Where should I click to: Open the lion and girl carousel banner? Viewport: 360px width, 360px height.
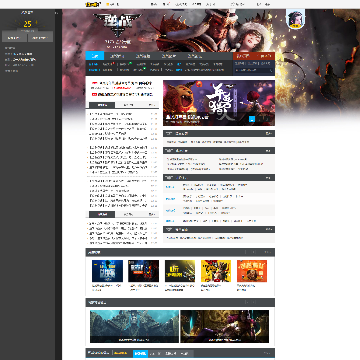(x=219, y=103)
